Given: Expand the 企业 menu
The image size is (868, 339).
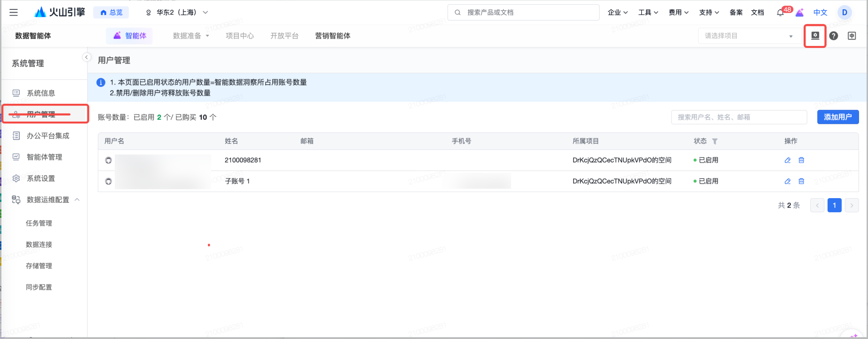Looking at the screenshot, I should (x=618, y=13).
